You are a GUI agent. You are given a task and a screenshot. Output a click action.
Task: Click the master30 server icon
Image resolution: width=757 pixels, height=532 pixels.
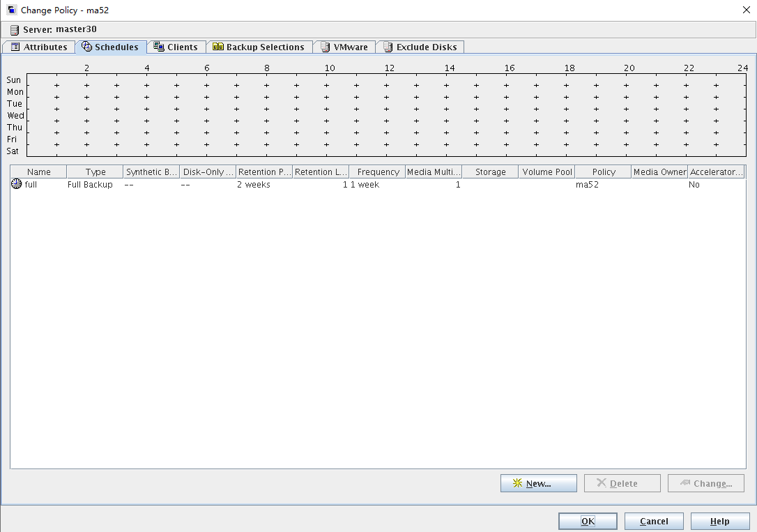coord(15,30)
